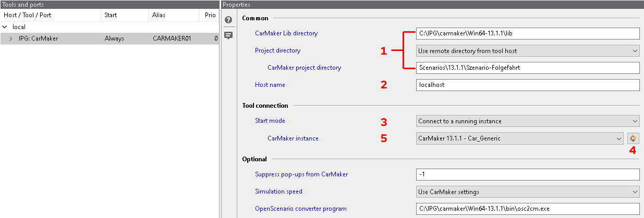Click the Simulation speed label link

tap(278, 191)
